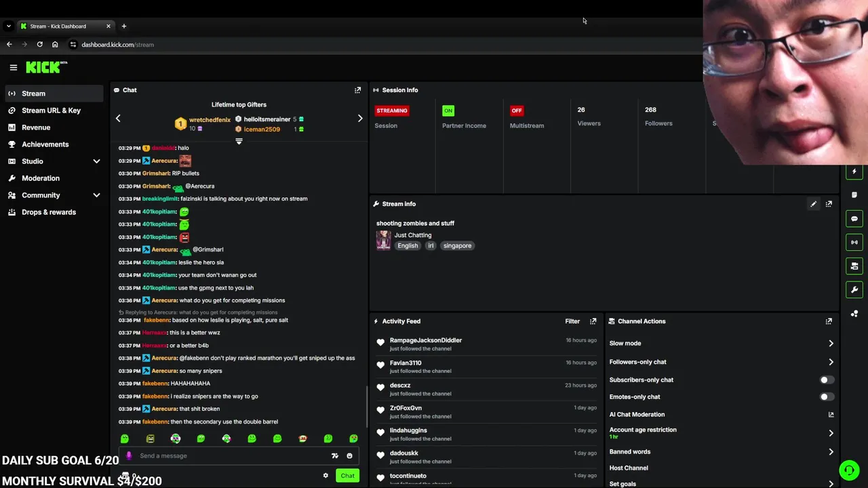Collapse the pinned gifters banner arrow
Screen dimensions: 868x488
[239, 141]
